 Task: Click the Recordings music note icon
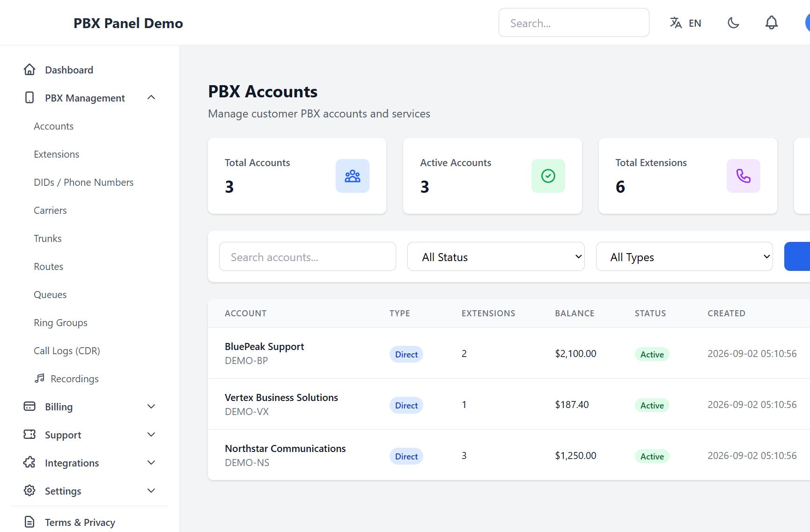click(40, 378)
